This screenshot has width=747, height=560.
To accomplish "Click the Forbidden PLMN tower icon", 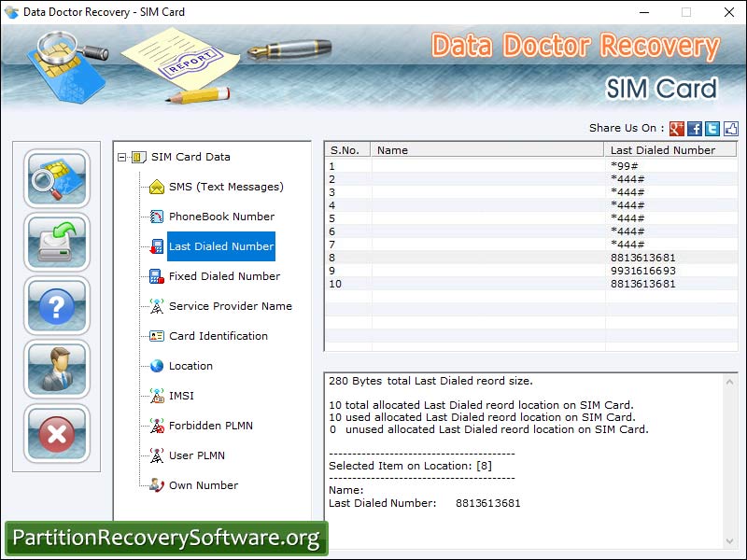I will [157, 426].
